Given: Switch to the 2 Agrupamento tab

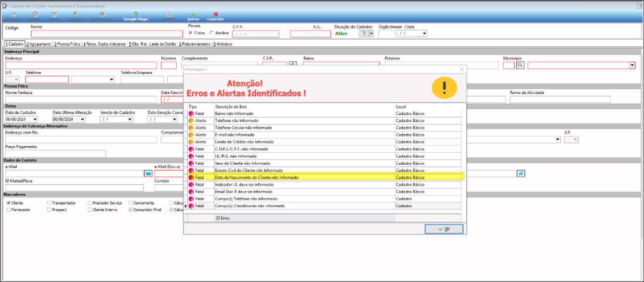Looking at the screenshot, I should [x=39, y=44].
